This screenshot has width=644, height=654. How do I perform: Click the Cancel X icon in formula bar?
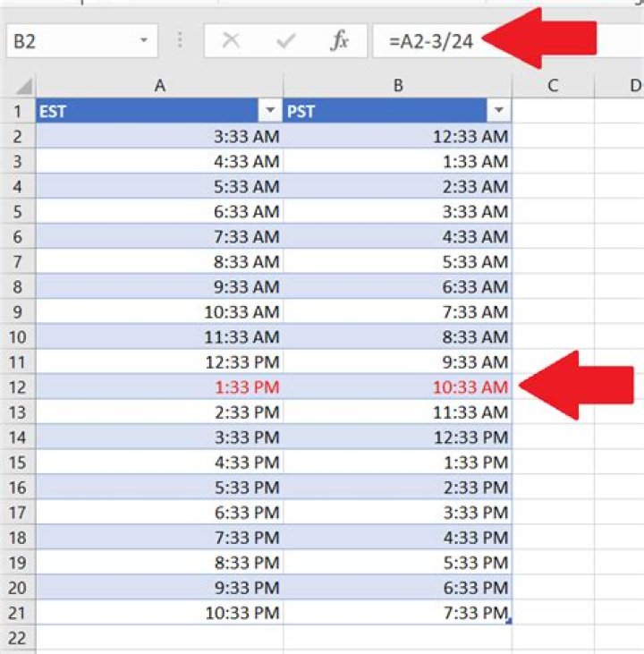click(231, 41)
